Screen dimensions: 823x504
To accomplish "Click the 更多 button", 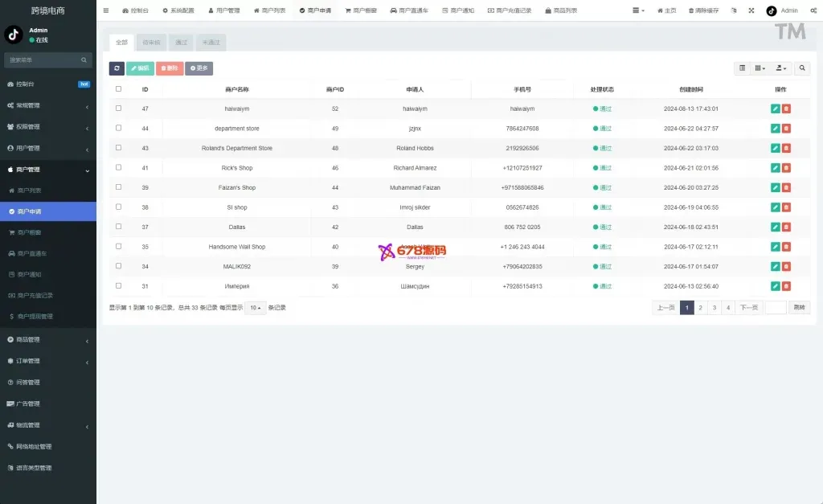I will (199, 69).
